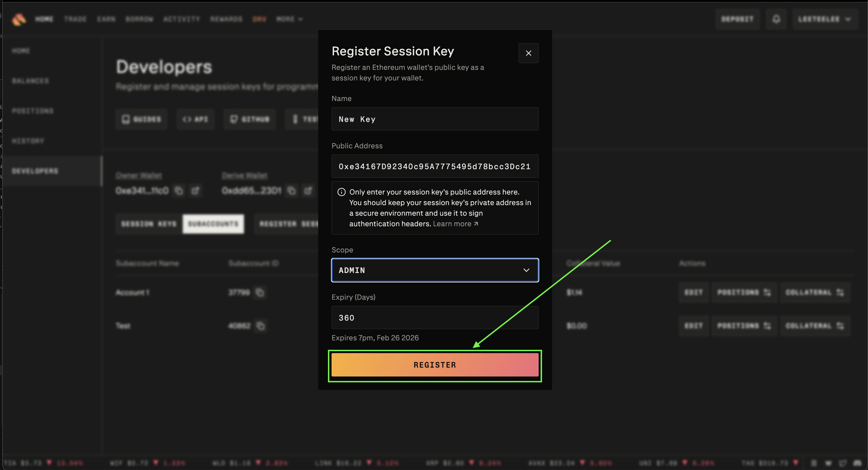Switch to the Session Keys tab
868x470 pixels.
(x=149, y=224)
